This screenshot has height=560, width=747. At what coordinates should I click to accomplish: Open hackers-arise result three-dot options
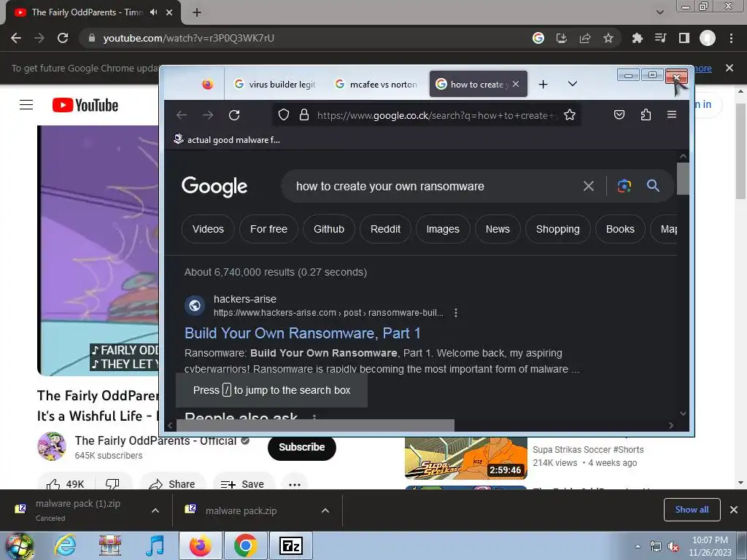point(456,313)
